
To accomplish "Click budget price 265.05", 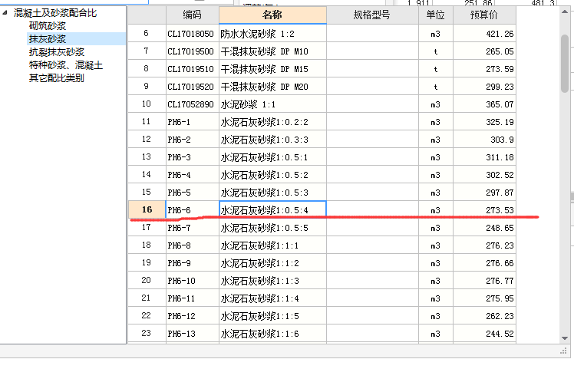I will (484, 51).
